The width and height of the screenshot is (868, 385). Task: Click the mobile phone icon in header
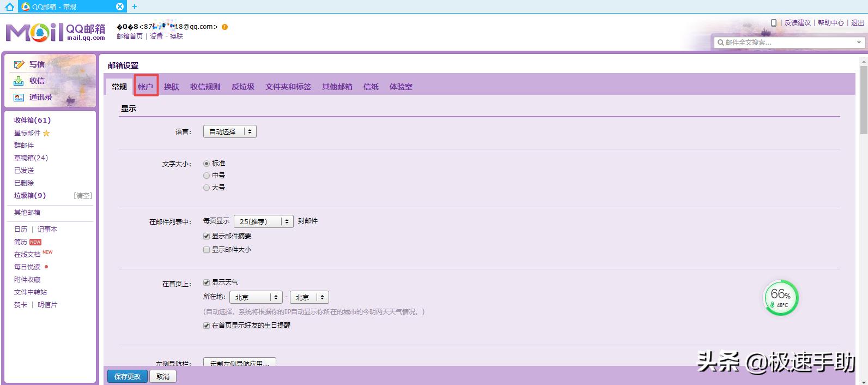[x=774, y=23]
